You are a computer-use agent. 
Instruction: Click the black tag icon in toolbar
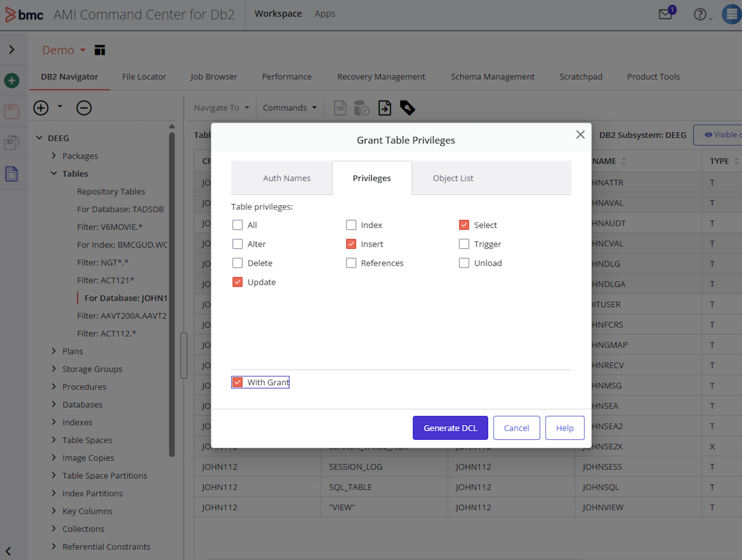pyautogui.click(x=407, y=108)
